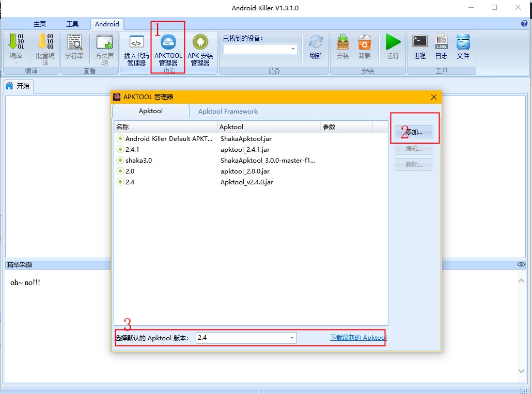532x394 pixels.
Task: Click the download latest Apktool link
Action: pyautogui.click(x=358, y=338)
